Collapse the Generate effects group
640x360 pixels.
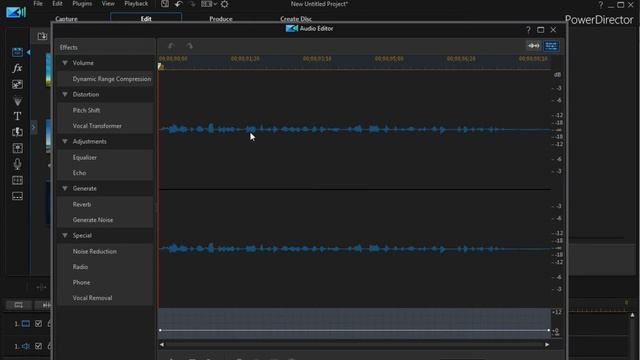(x=65, y=188)
